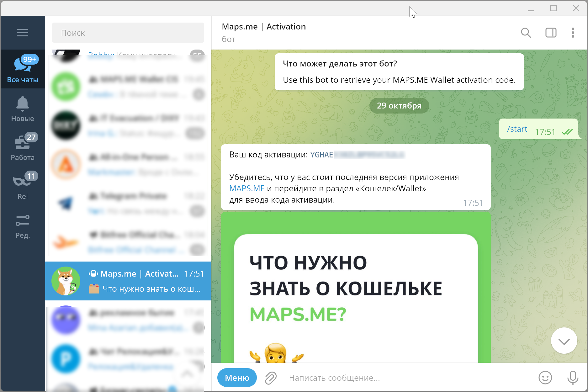Image resolution: width=588 pixels, height=392 pixels.
Task: Open the bot Меню button
Action: tap(237, 378)
